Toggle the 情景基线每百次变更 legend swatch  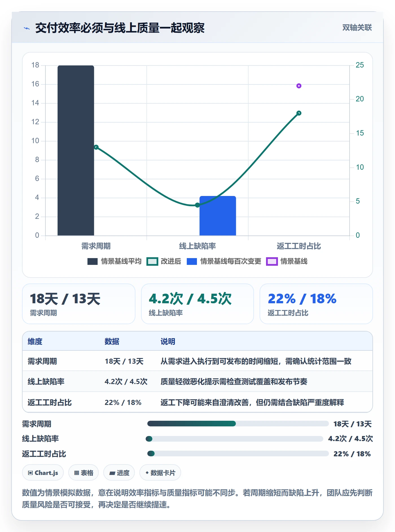192,261
